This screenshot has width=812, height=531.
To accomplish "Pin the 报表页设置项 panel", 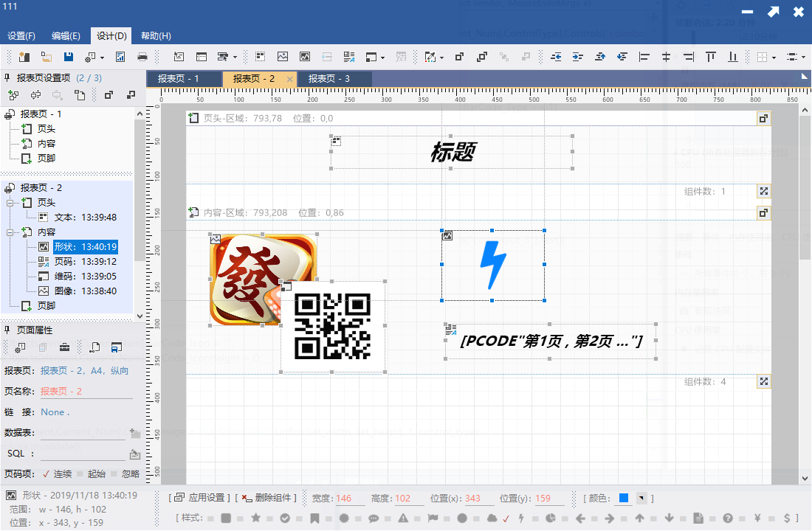I will coord(7,77).
